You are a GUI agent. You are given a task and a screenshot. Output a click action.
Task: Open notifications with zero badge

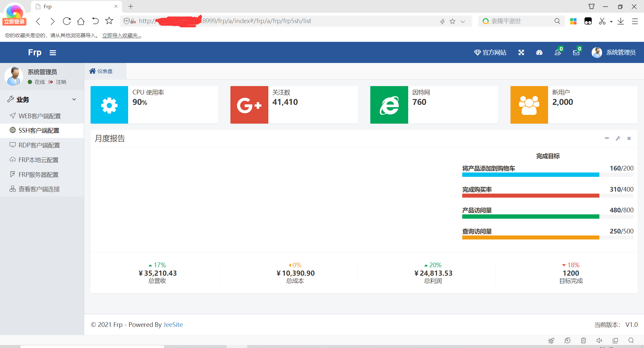tap(558, 53)
